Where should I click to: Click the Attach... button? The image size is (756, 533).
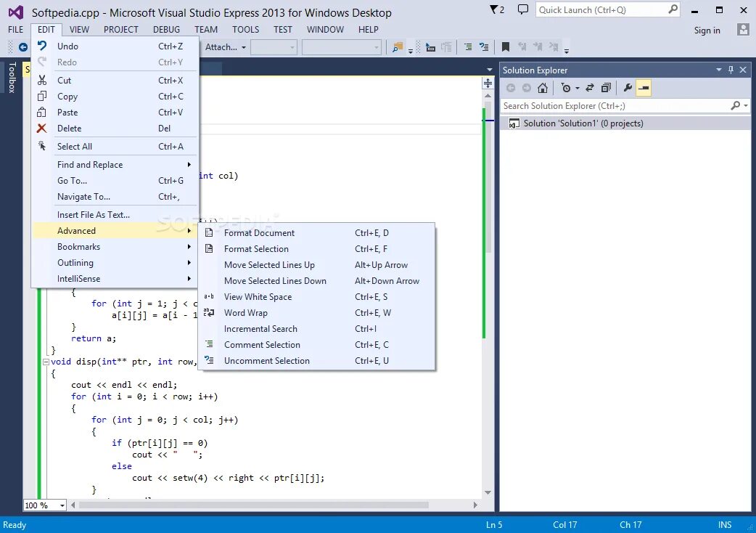pyautogui.click(x=221, y=47)
